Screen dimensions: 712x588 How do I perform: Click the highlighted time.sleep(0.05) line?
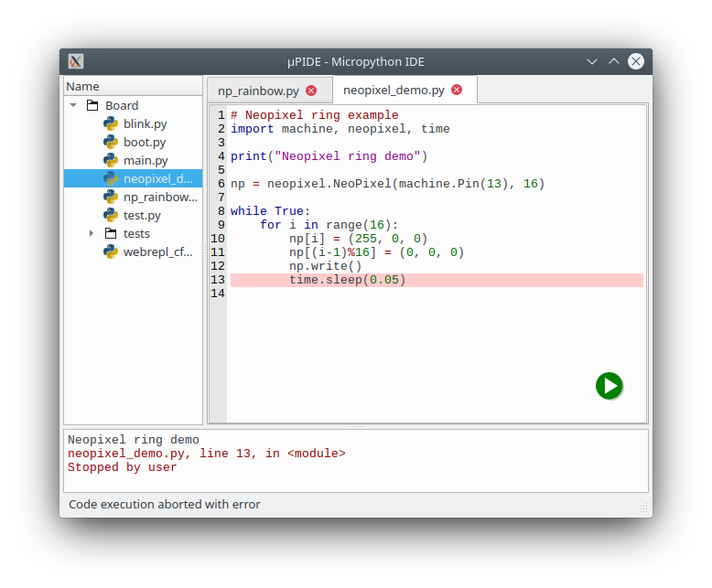(x=437, y=280)
